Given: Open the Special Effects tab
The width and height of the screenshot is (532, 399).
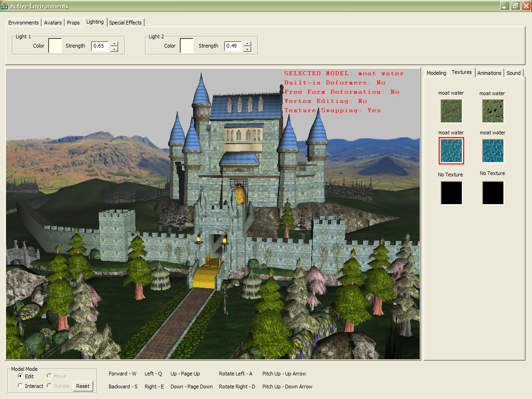Looking at the screenshot, I should coord(125,23).
